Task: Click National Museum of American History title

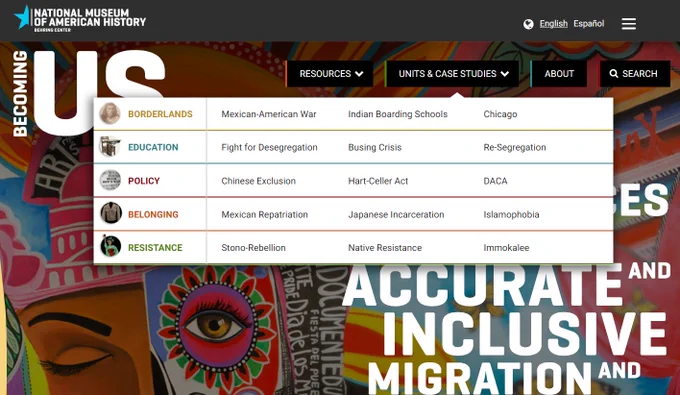Action: point(90,18)
